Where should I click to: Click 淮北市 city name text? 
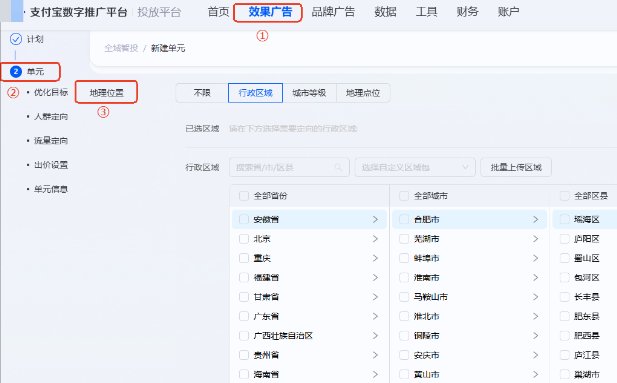tap(427, 316)
